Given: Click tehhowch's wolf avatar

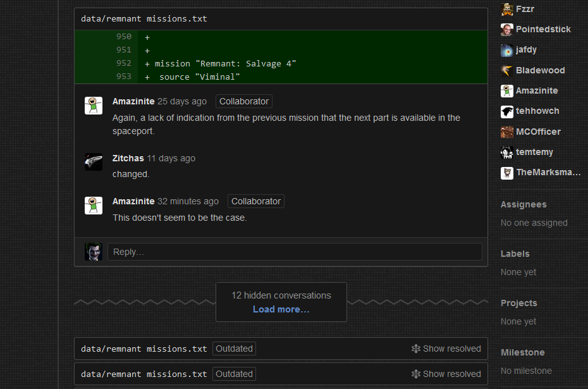Looking at the screenshot, I should [x=506, y=111].
